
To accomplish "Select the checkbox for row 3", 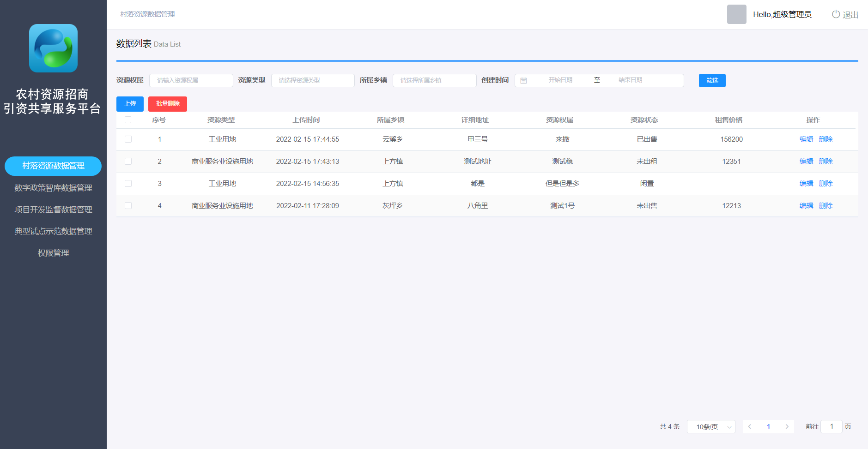I will coord(128,184).
